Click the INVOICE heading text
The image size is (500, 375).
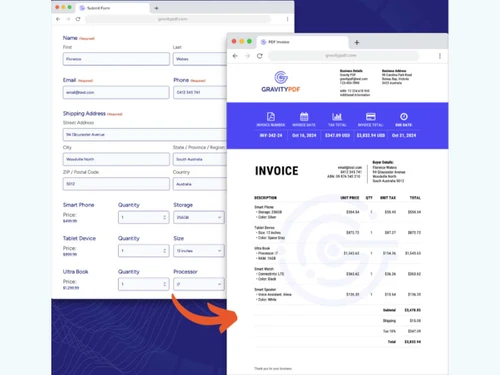click(x=277, y=171)
